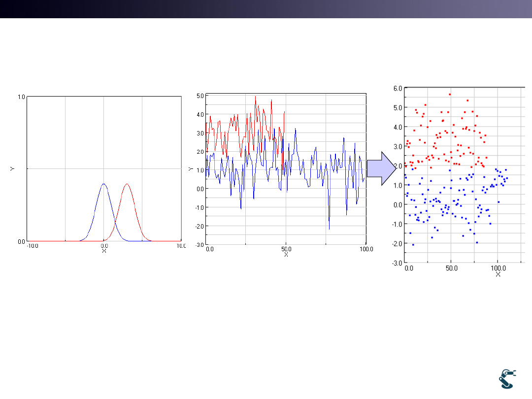This screenshot has width=532, height=399.
Task: Click the 1.0 tick label on the bell curve chart
Action: (21, 97)
